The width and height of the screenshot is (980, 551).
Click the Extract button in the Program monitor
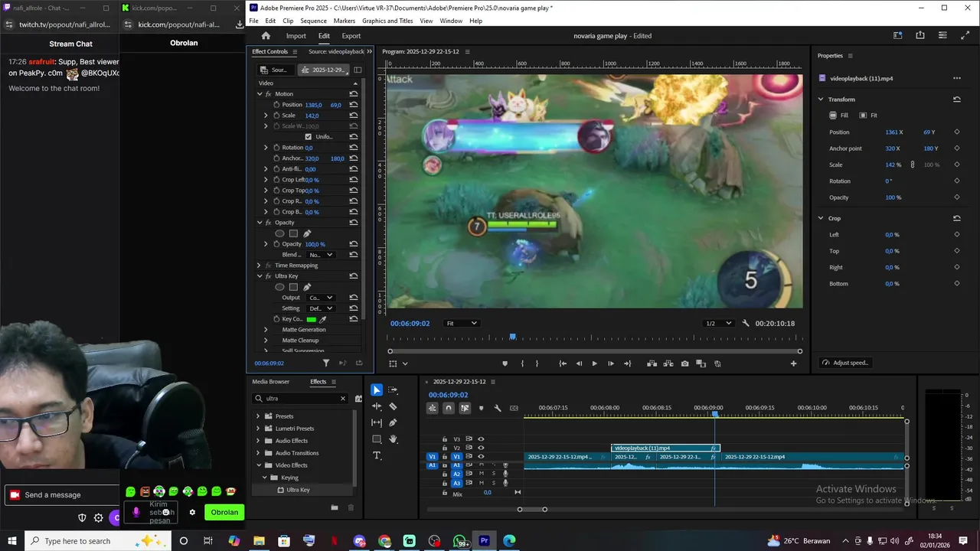[x=668, y=364]
